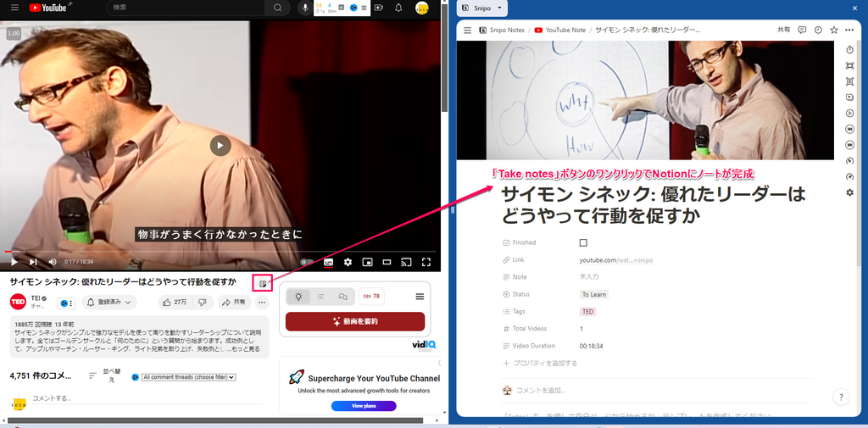Skip to the next video

[33, 262]
